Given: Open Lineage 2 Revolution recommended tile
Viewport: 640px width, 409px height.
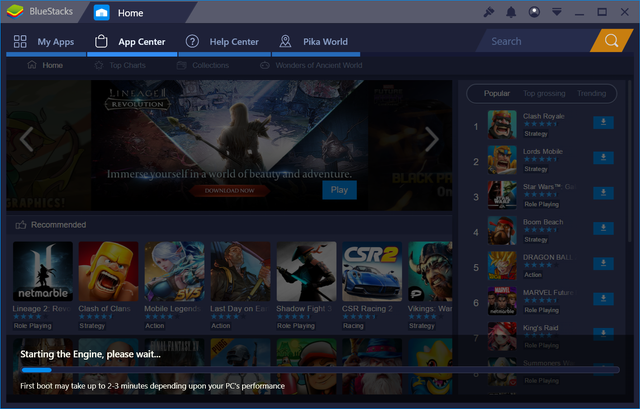Looking at the screenshot, I should [x=42, y=271].
